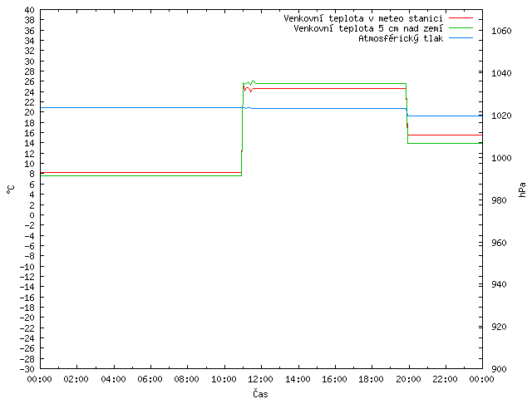Click the '14:00' time label

pyautogui.click(x=298, y=379)
